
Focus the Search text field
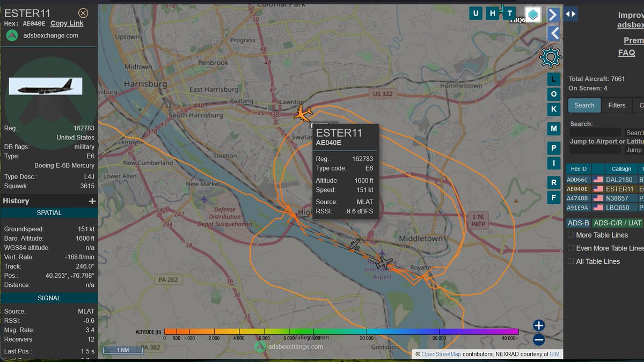[595, 132]
